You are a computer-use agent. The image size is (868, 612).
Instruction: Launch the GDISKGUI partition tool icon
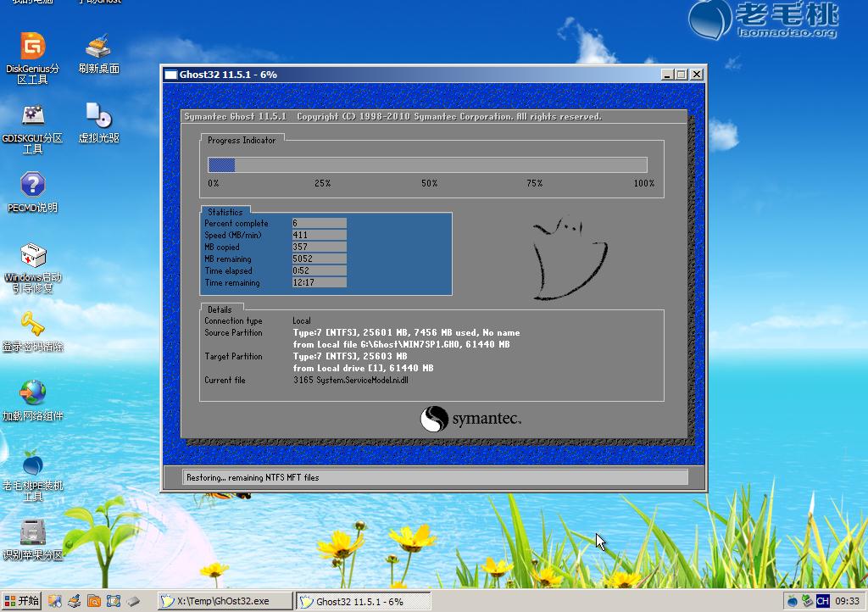click(x=32, y=116)
